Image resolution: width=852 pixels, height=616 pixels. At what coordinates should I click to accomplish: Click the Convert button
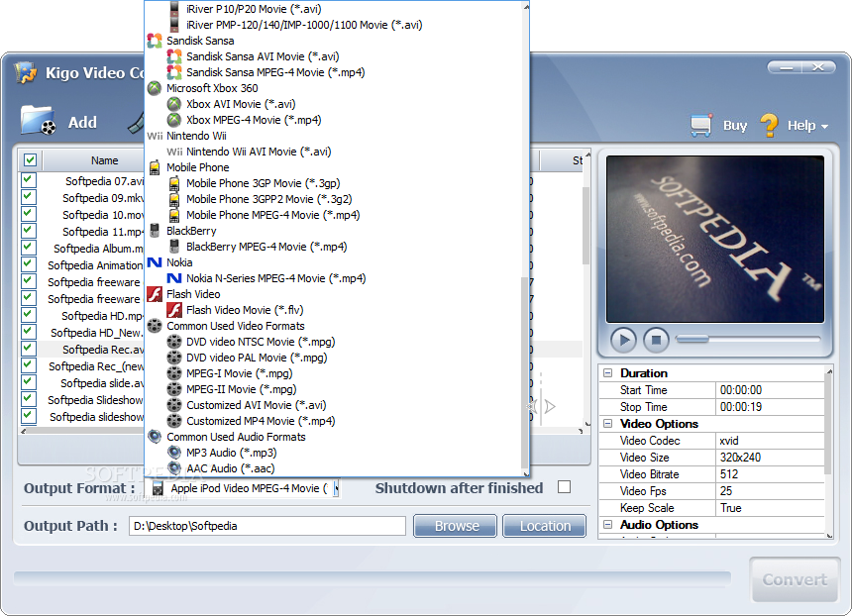tap(795, 579)
